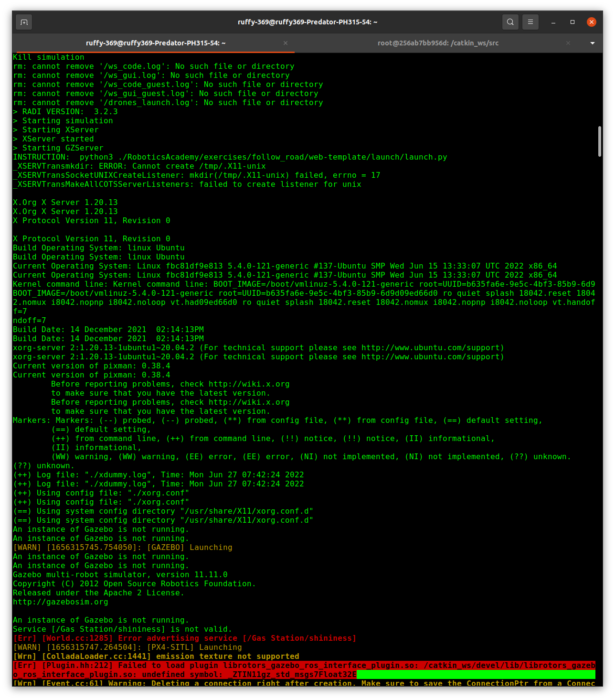Image resolution: width=615 pixels, height=700 pixels.
Task: Open the hamburger menu
Action: (530, 22)
